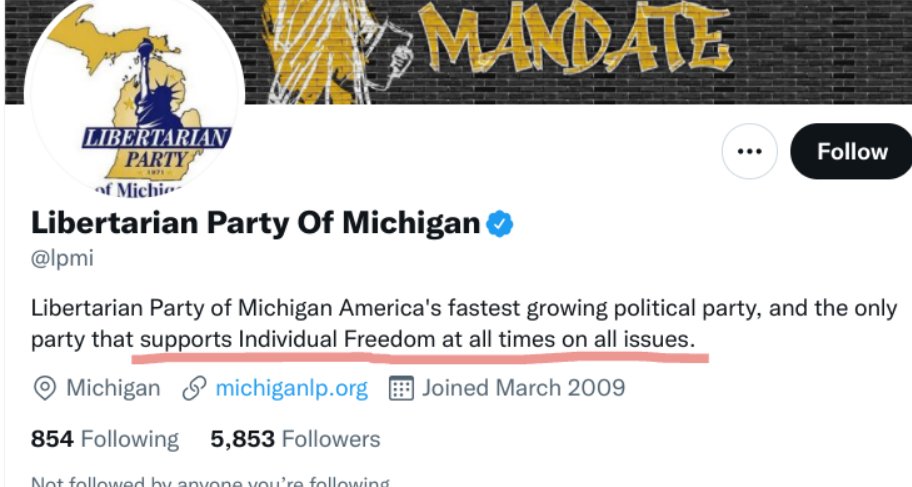The image size is (912, 487).
Task: Click the underlined 'supports Individual Freedom' bio text
Action: pyautogui.click(x=287, y=339)
